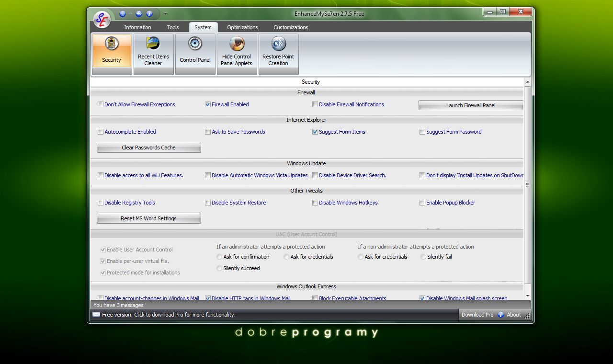Switch to the Customizations tab
613x364 pixels.
(x=291, y=27)
